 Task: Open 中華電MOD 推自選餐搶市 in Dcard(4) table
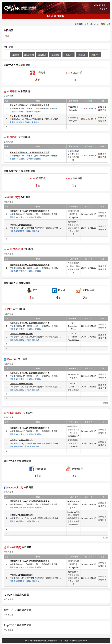click(21, 384)
